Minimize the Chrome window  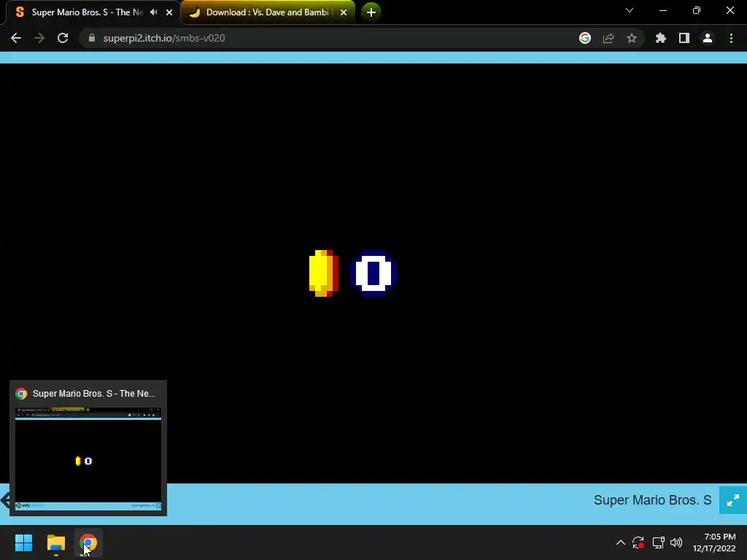[x=662, y=10]
